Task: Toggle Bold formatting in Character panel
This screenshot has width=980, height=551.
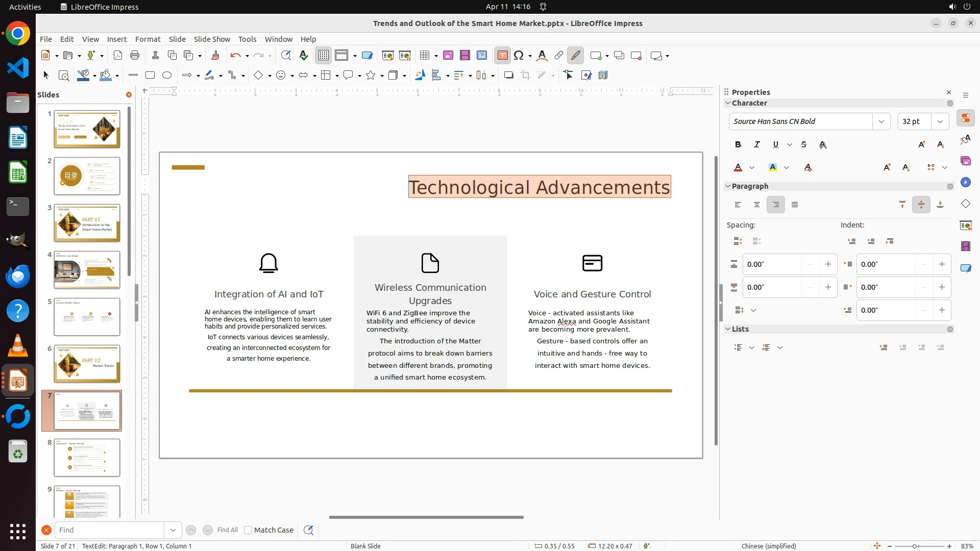Action: (738, 145)
